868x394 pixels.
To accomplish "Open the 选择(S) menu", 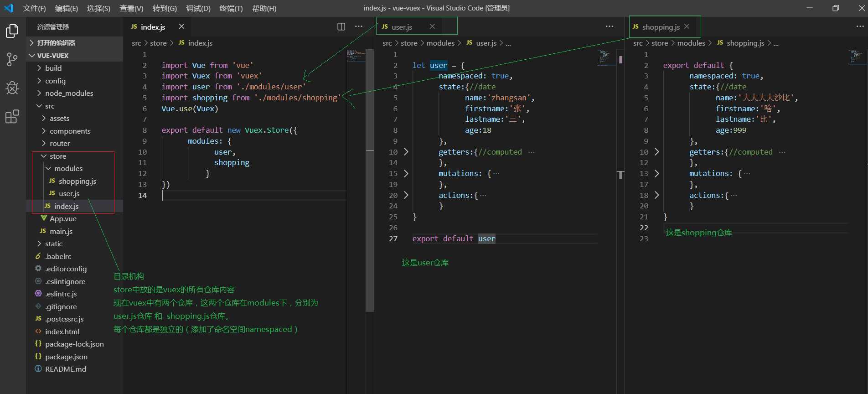I will click(x=98, y=8).
